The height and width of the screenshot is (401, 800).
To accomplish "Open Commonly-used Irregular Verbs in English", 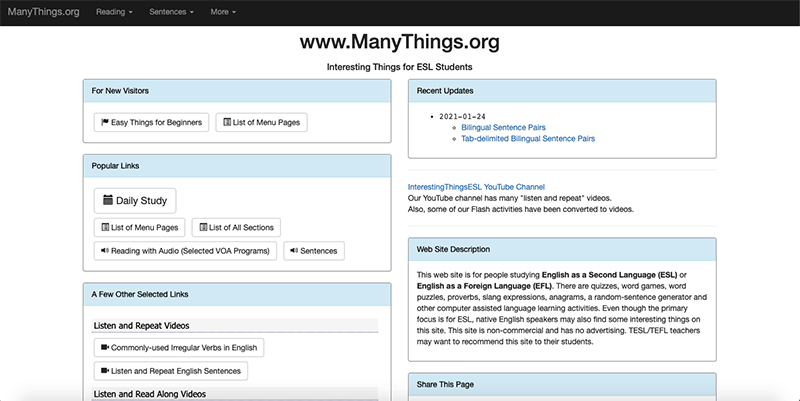I will tap(179, 348).
